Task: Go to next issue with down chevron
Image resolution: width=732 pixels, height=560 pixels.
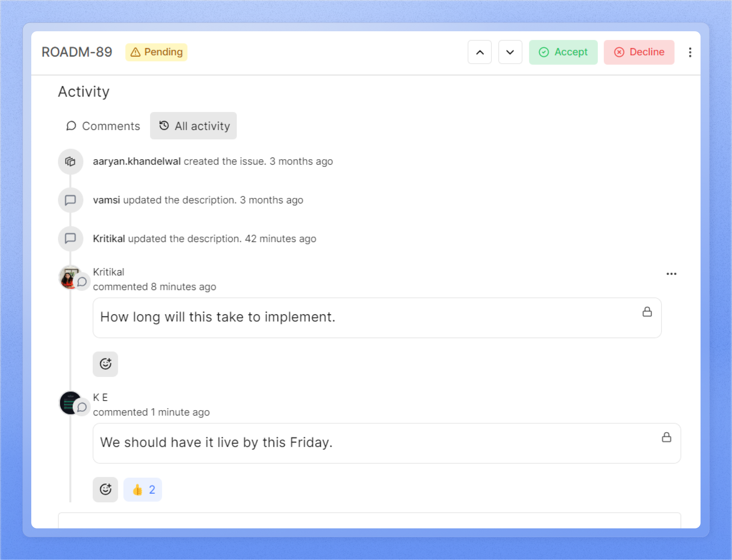Action: click(510, 52)
